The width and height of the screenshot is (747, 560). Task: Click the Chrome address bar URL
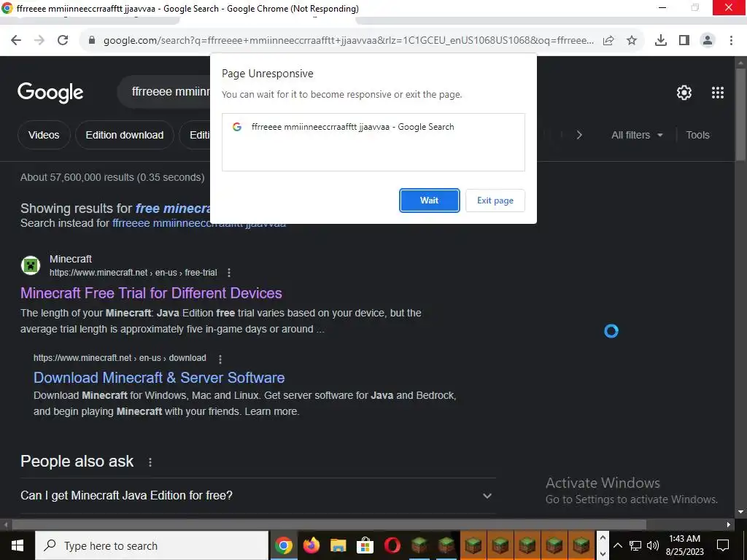pos(348,41)
